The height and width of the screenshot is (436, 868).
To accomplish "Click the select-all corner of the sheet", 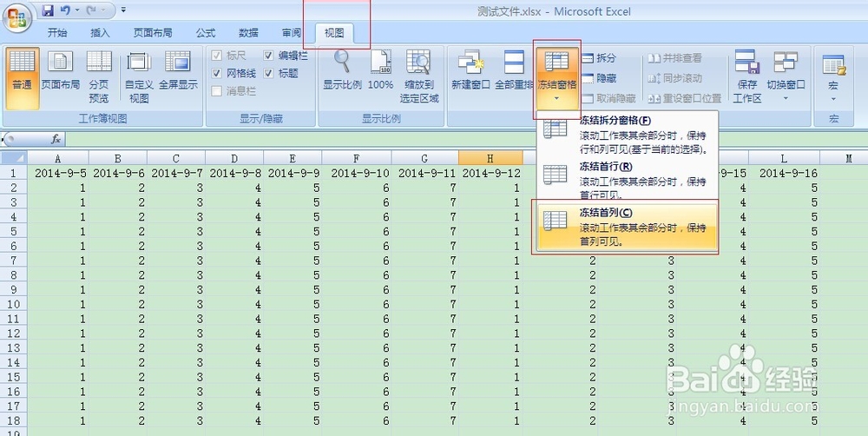I will pyautogui.click(x=13, y=158).
